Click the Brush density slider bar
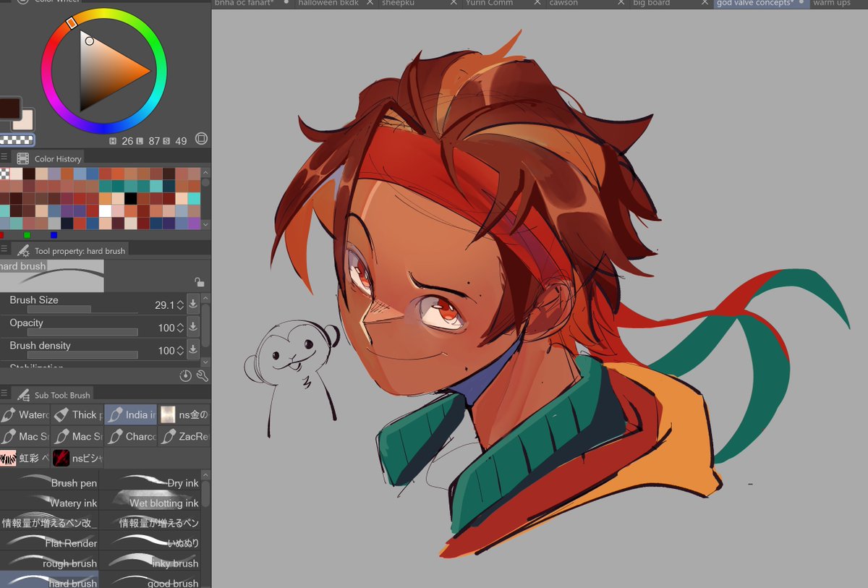 coord(82,355)
